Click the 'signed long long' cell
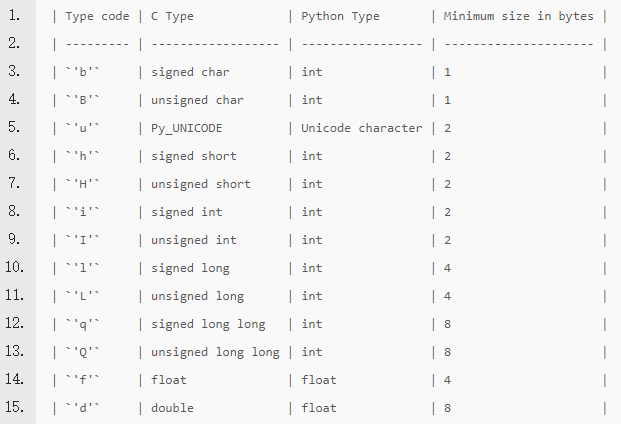 208,324
